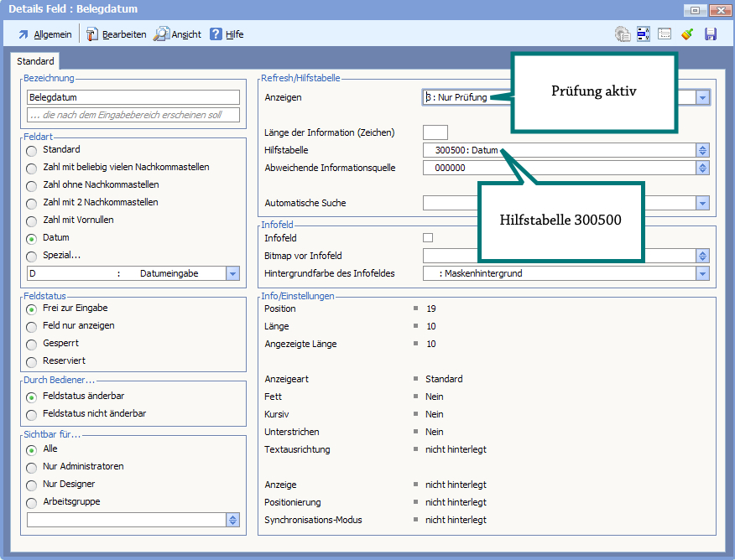Click the blue question mark Hilfe icon

coord(216,34)
